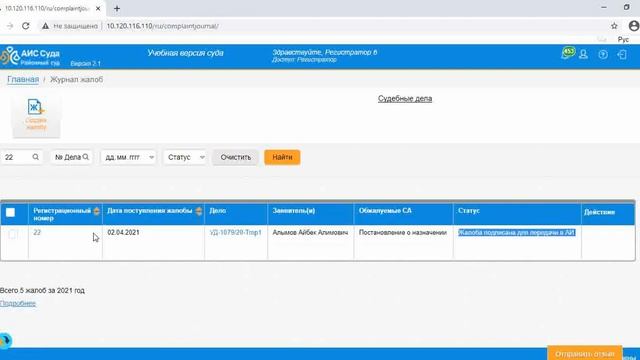Click the browser forward arrow
640x360 pixels.
(x=10, y=26)
